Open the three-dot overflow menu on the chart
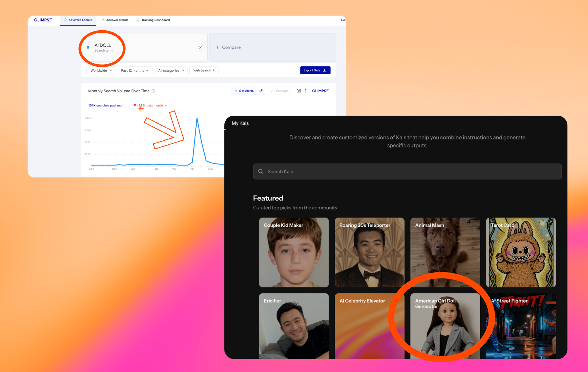This screenshot has width=588, height=372. [x=305, y=91]
